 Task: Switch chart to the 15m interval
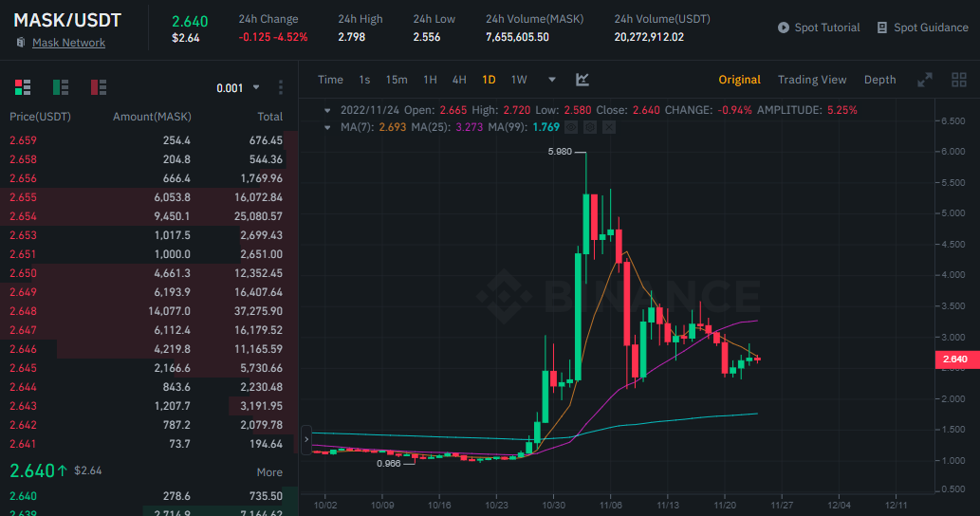point(397,80)
